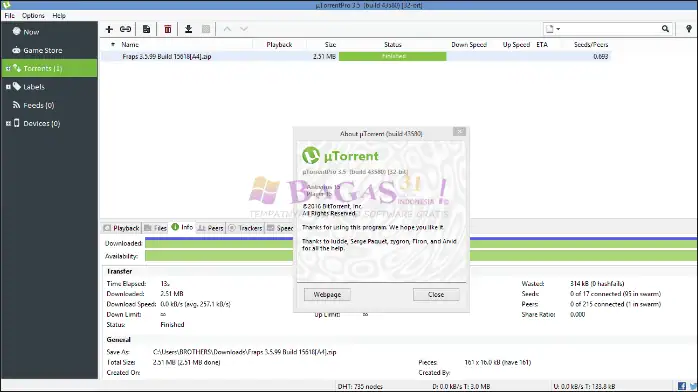Switch to the Speed tab
The width and height of the screenshot is (698, 392).
click(x=280, y=228)
